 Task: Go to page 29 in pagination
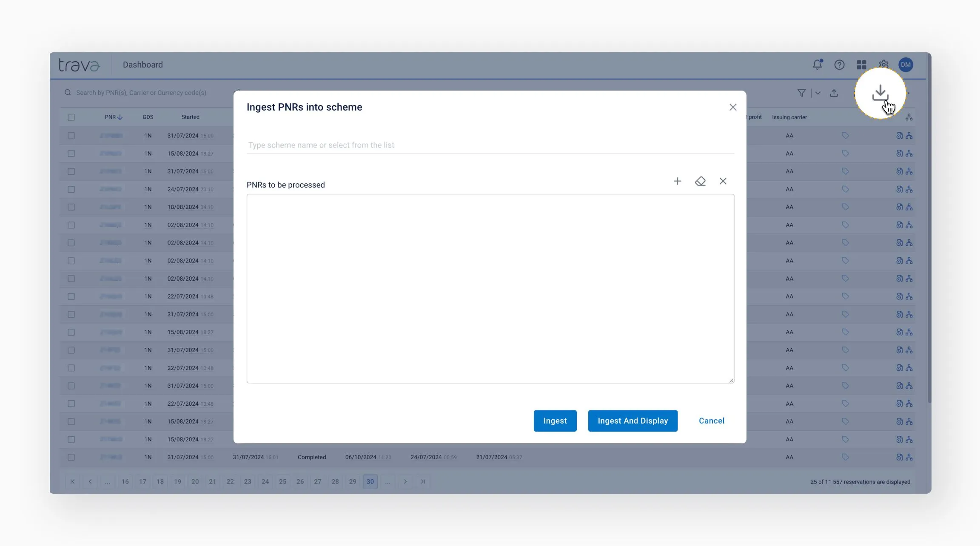pyautogui.click(x=353, y=481)
